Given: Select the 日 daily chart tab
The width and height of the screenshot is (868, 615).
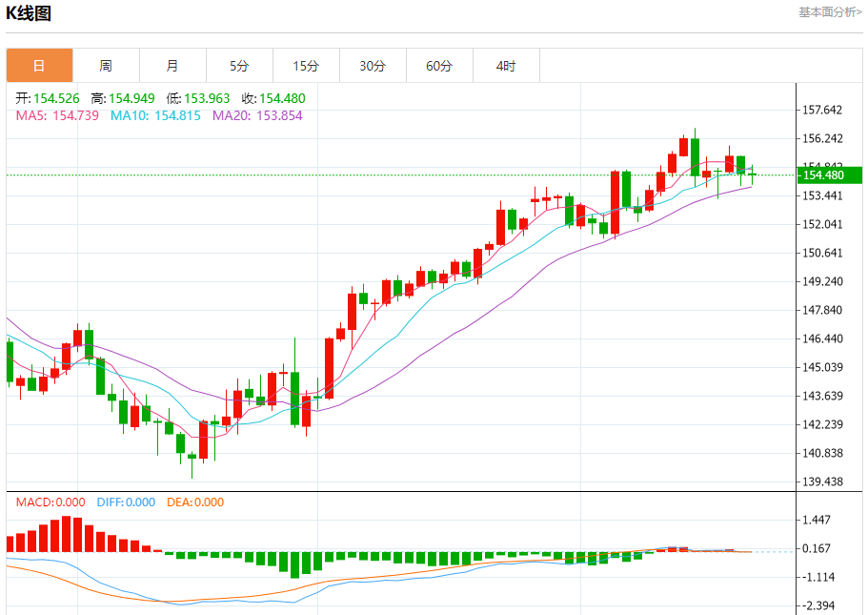Looking at the screenshot, I should (39, 66).
